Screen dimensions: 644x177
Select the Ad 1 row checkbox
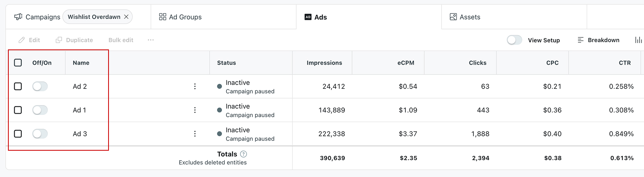pyautogui.click(x=18, y=110)
